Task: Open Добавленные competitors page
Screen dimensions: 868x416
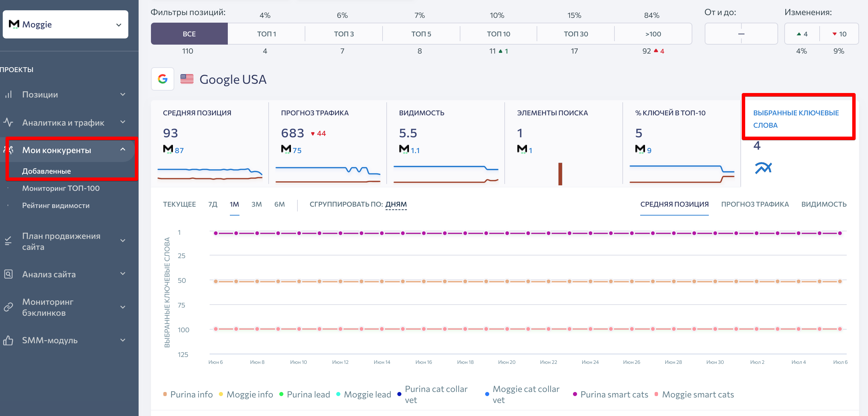Action: [46, 171]
